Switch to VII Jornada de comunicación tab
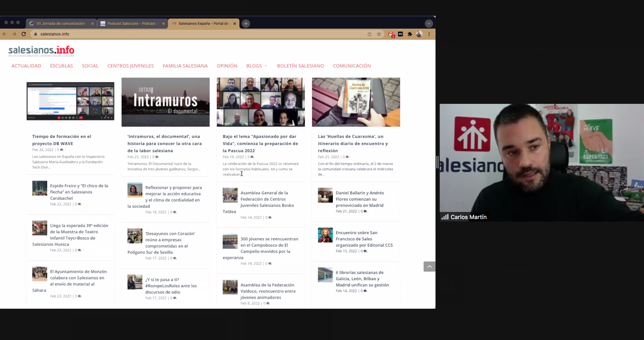 61,23
